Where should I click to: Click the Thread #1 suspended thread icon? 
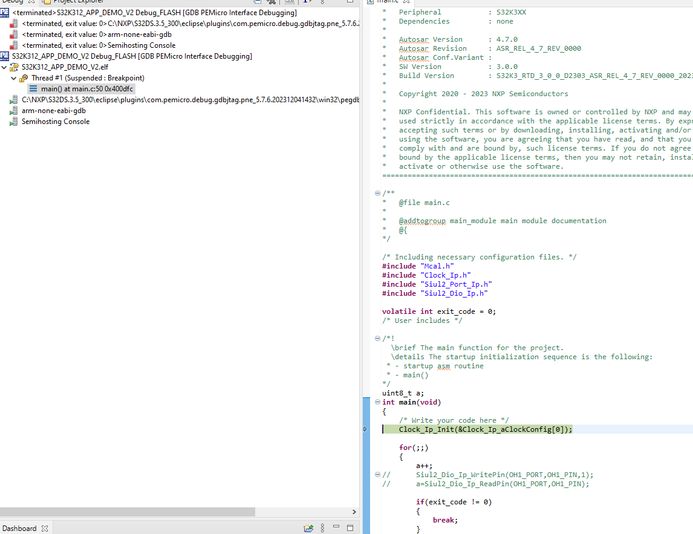click(24, 78)
